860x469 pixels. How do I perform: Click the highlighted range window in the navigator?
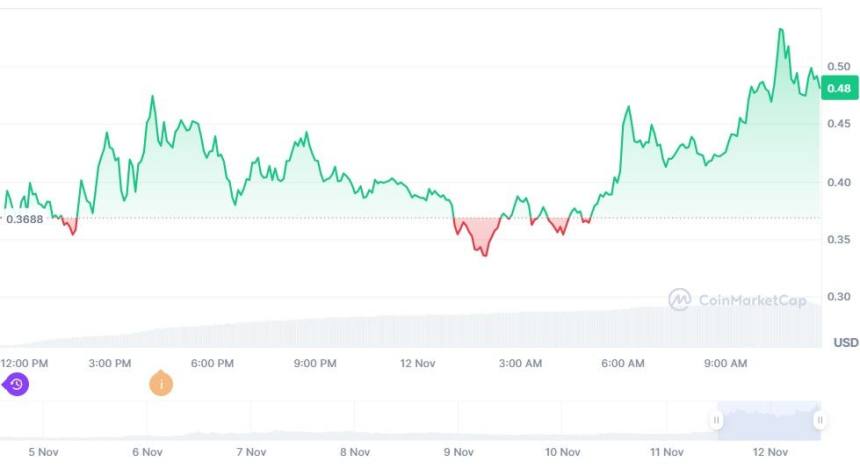click(x=768, y=421)
